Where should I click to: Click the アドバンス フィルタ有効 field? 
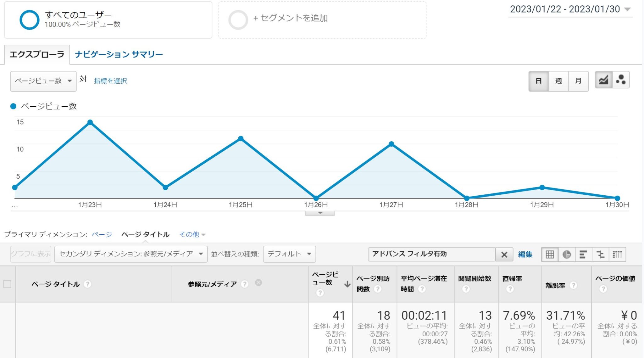(x=432, y=254)
